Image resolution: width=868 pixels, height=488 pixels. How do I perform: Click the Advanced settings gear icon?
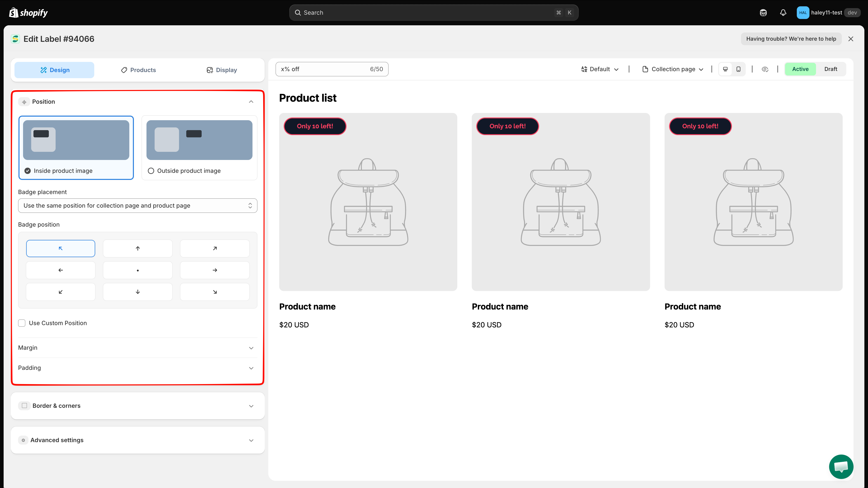point(23,440)
